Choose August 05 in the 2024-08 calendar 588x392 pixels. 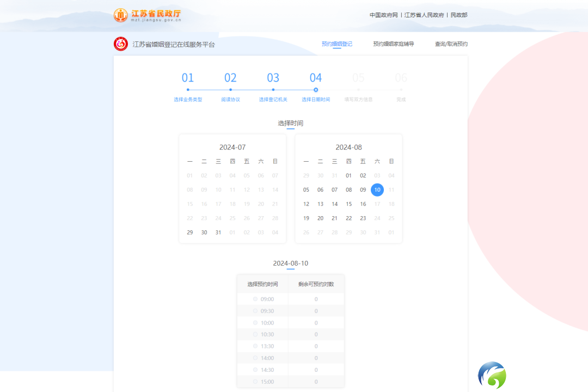tap(306, 189)
